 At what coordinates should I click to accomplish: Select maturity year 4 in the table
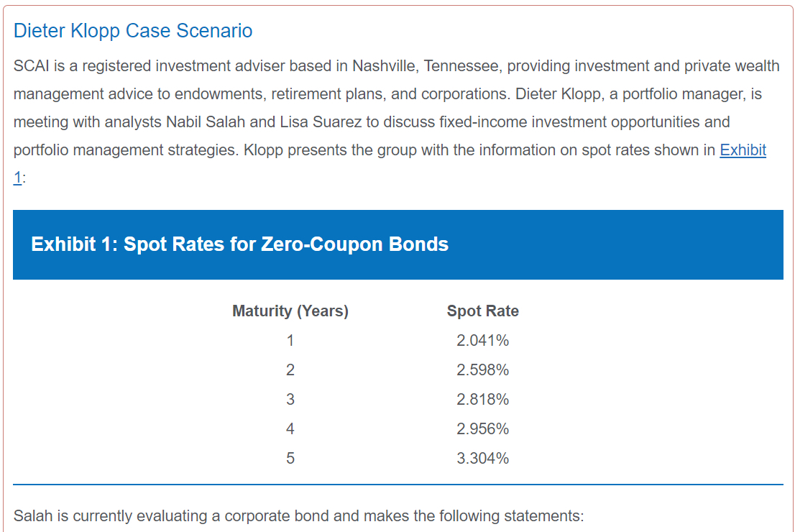(x=290, y=429)
